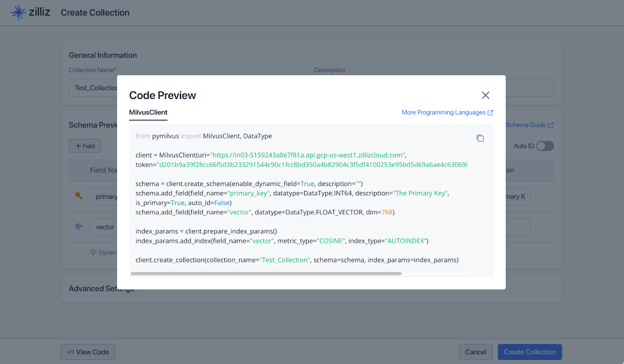
Task: Click the Zilliz logo
Action: 18,12
